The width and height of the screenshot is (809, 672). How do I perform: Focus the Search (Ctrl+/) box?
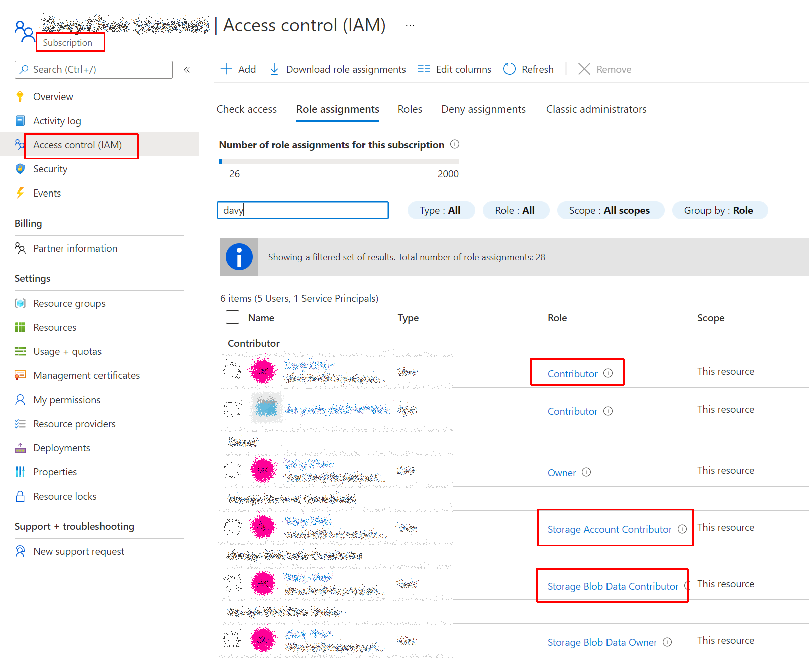click(93, 70)
